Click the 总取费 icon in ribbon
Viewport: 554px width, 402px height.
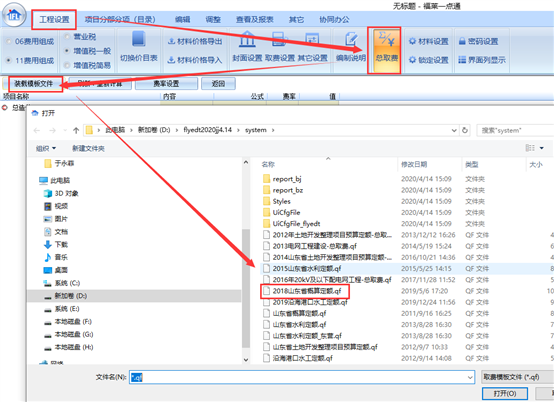pyautogui.click(x=386, y=40)
